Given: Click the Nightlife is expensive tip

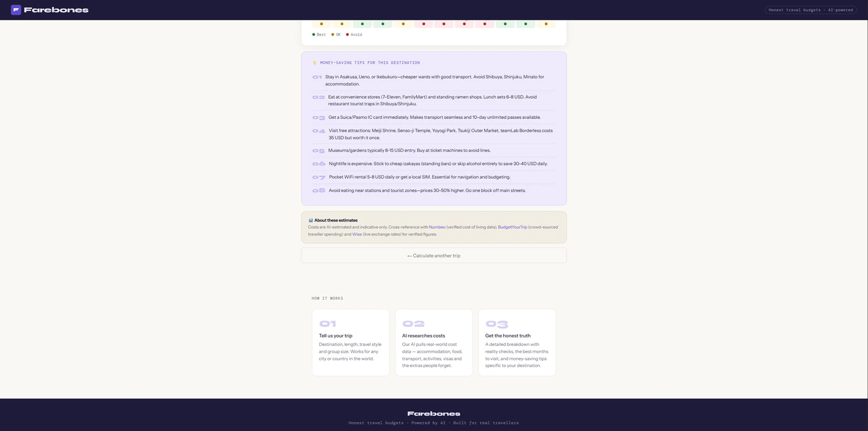Looking at the screenshot, I should 434,164.
